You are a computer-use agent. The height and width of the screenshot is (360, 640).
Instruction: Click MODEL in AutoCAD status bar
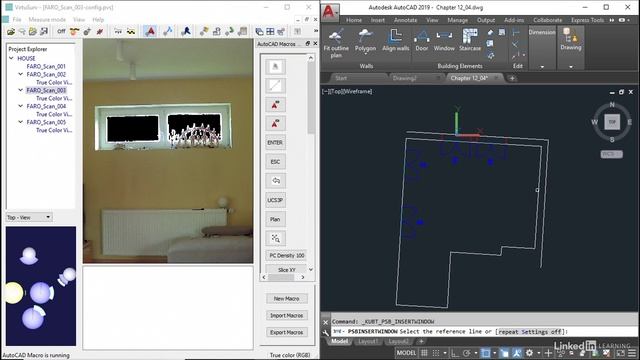tap(406, 353)
